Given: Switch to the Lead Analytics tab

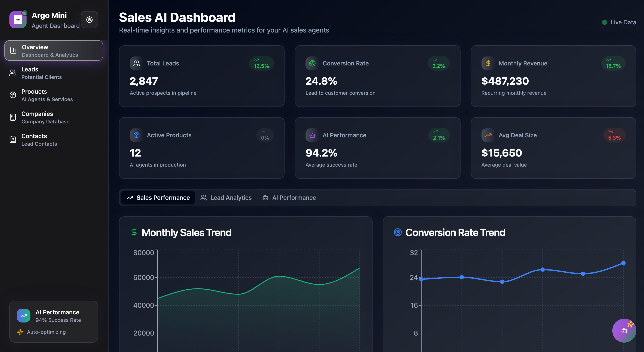Looking at the screenshot, I should pyautogui.click(x=226, y=197).
